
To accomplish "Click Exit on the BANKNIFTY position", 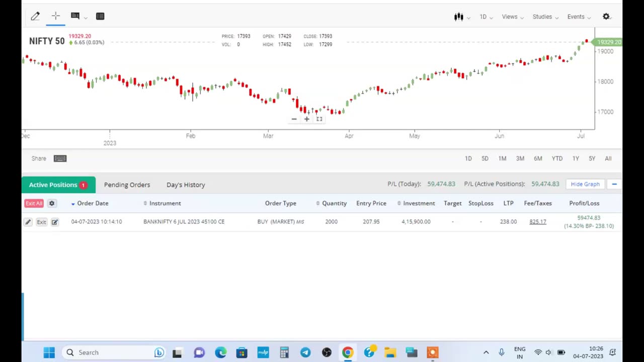I will point(41,222).
